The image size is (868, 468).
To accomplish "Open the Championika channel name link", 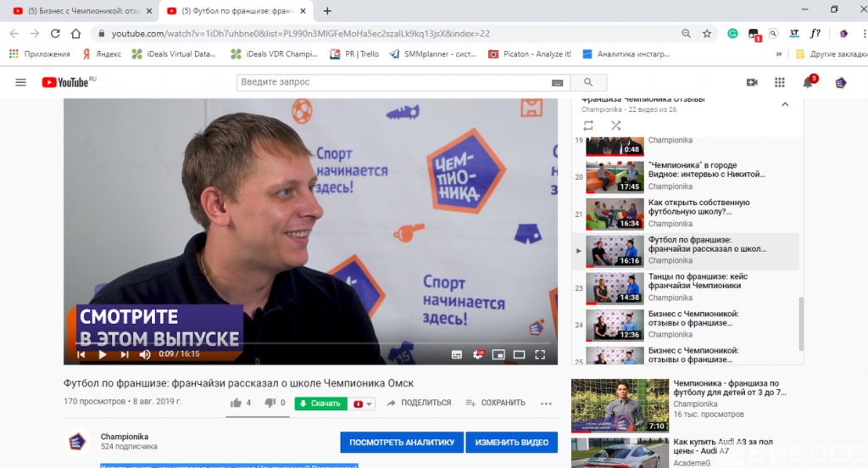I will [125, 437].
